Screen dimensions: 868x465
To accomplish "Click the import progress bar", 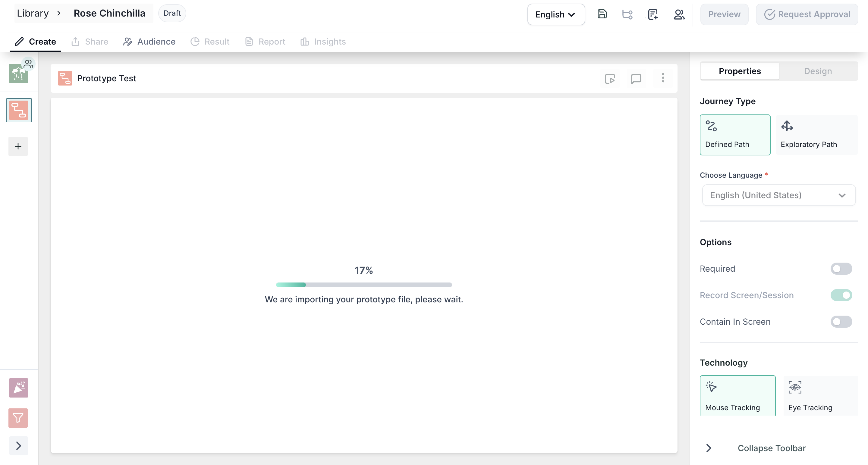I will click(x=364, y=285).
